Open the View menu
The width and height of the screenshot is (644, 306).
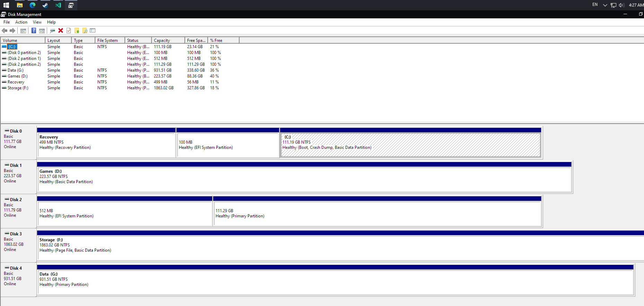tap(37, 22)
